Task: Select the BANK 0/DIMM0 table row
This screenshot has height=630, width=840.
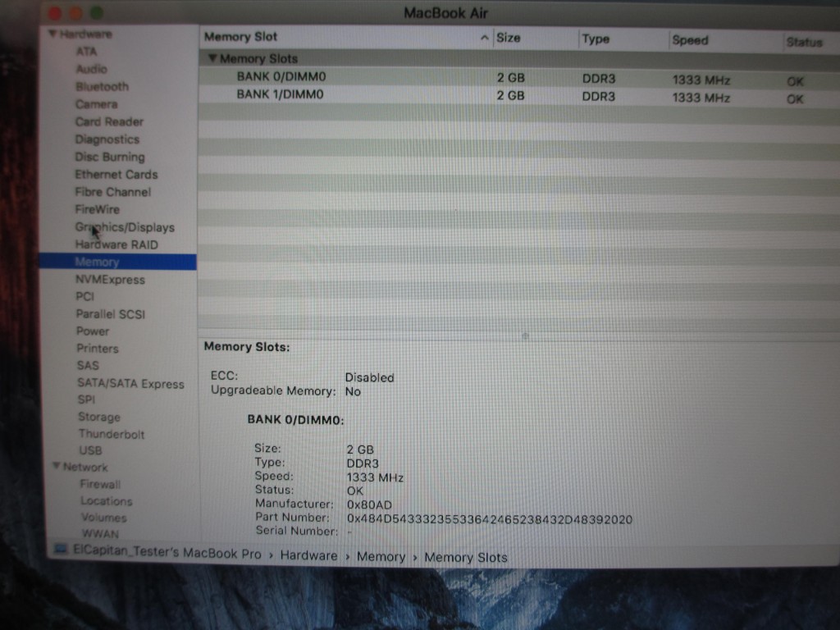Action: (519, 78)
